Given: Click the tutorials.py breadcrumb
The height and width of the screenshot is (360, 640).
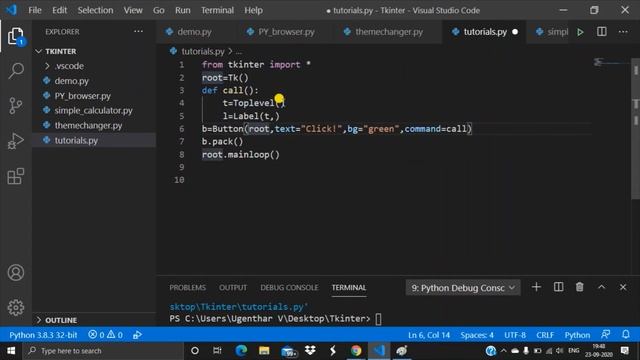Looking at the screenshot, I should click(202, 51).
